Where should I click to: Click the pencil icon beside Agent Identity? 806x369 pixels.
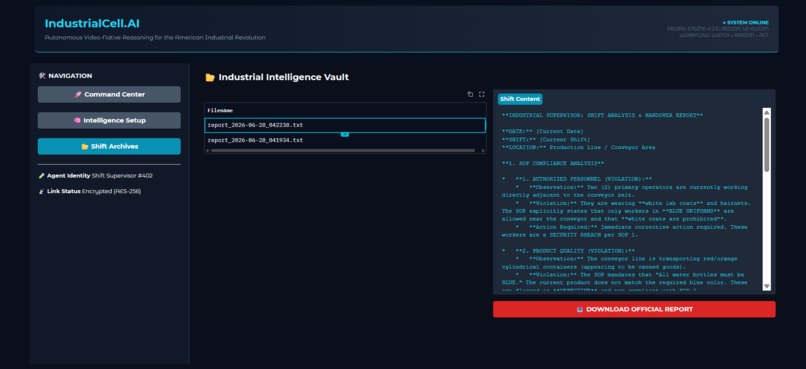[42, 176]
